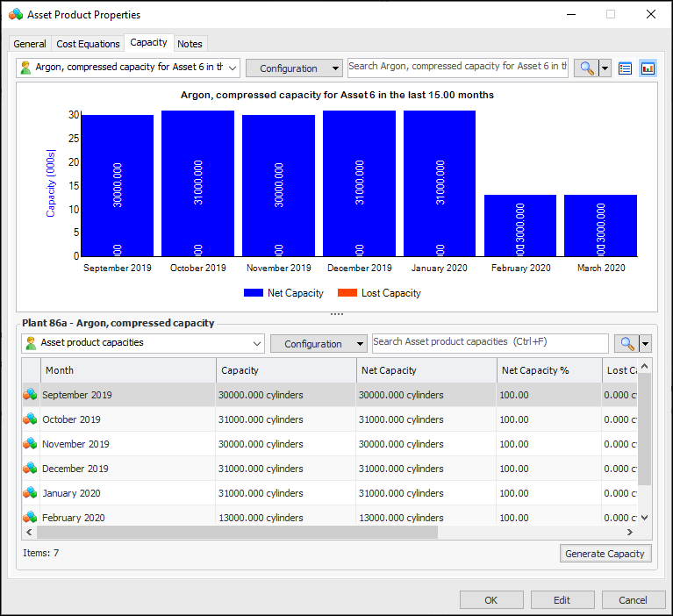Click the horizontal scrollbar of the table
This screenshot has width=673, height=616.
(237, 532)
